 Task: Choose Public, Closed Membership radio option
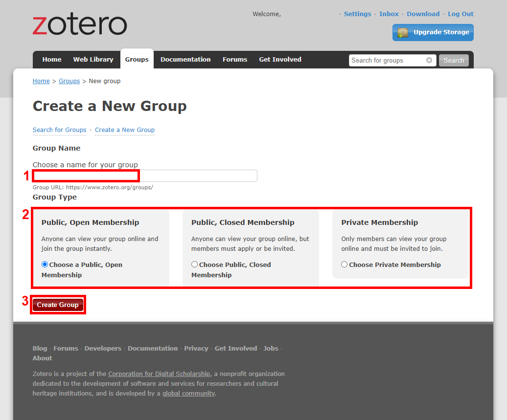(195, 265)
